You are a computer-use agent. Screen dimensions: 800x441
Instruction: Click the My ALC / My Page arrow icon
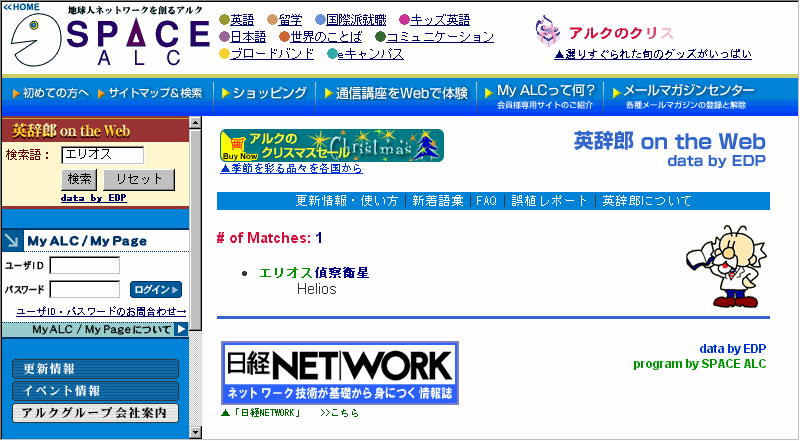click(x=12, y=240)
